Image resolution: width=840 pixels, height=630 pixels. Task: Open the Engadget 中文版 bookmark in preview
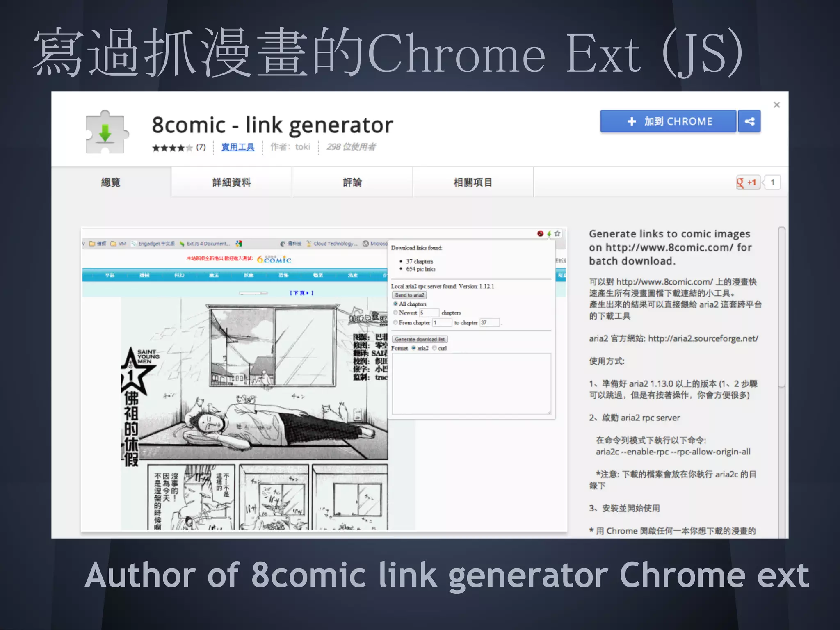coord(153,244)
